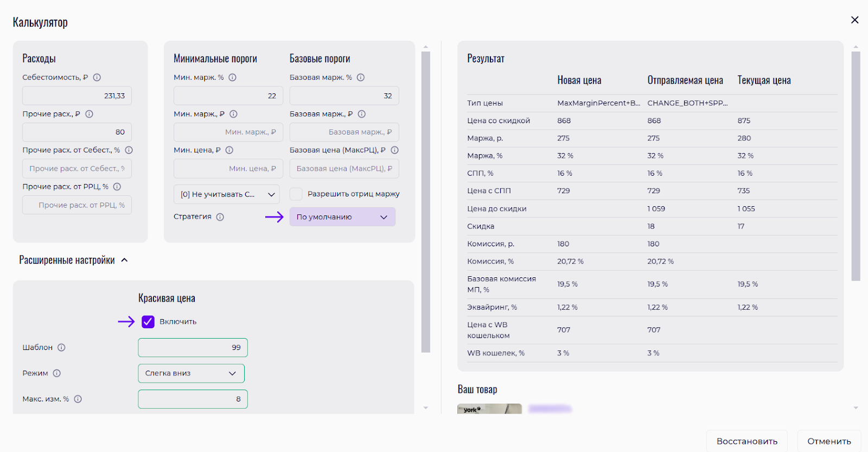Click info icon beside Прочие расх., ₽
This screenshot has height=452, width=868.
pos(90,114)
